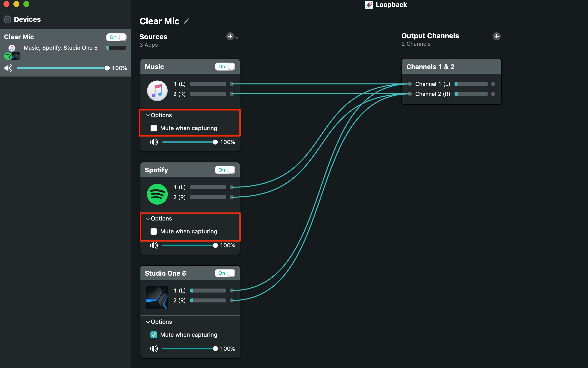This screenshot has height=368, width=588.
Task: Select the Spotify 1 (L) output connector dot
Action: tap(232, 187)
